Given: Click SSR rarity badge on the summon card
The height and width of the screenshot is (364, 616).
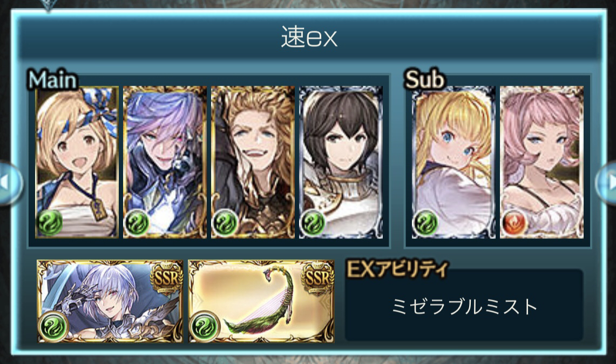Looking at the screenshot, I should [x=167, y=277].
